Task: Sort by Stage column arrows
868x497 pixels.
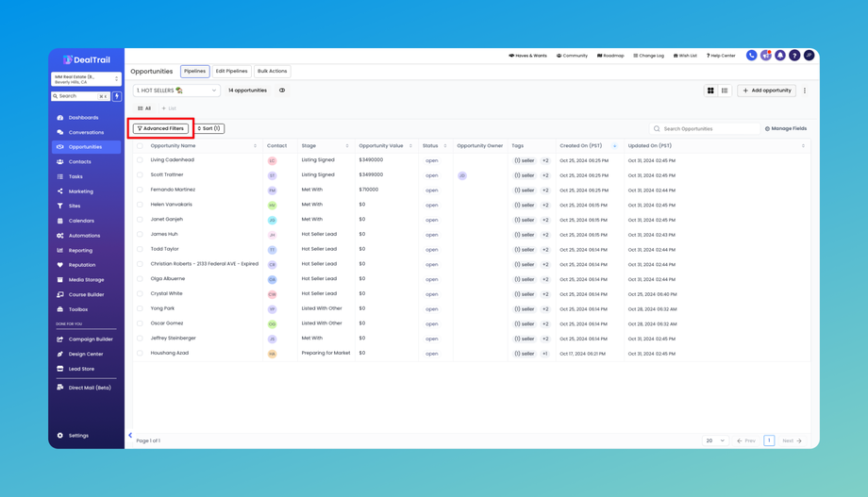Action: click(347, 146)
